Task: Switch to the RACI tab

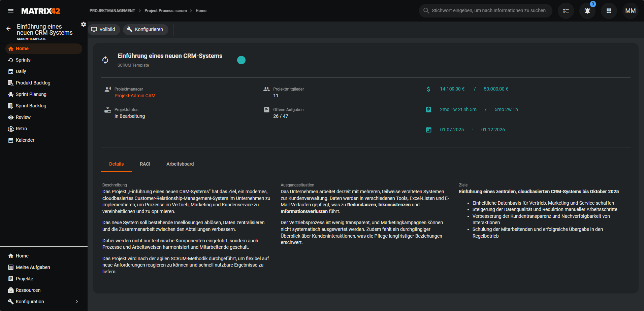Action: coord(145,164)
